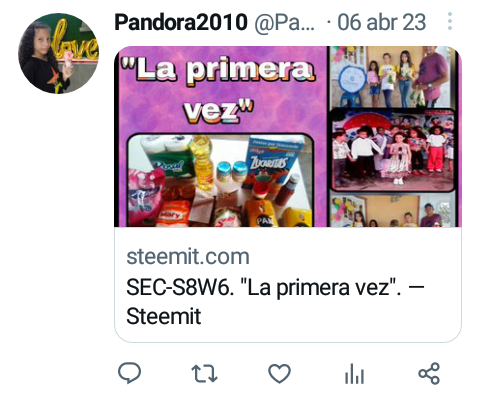Image resolution: width=480 pixels, height=404 pixels.
Task: Click the Zucaritas cereal box in image
Action: [x=269, y=163]
